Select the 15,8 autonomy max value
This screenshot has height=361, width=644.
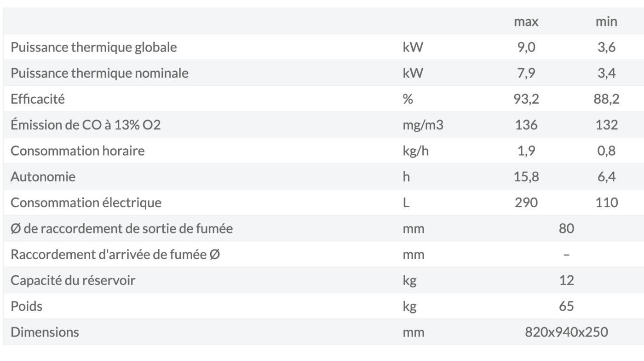526,177
